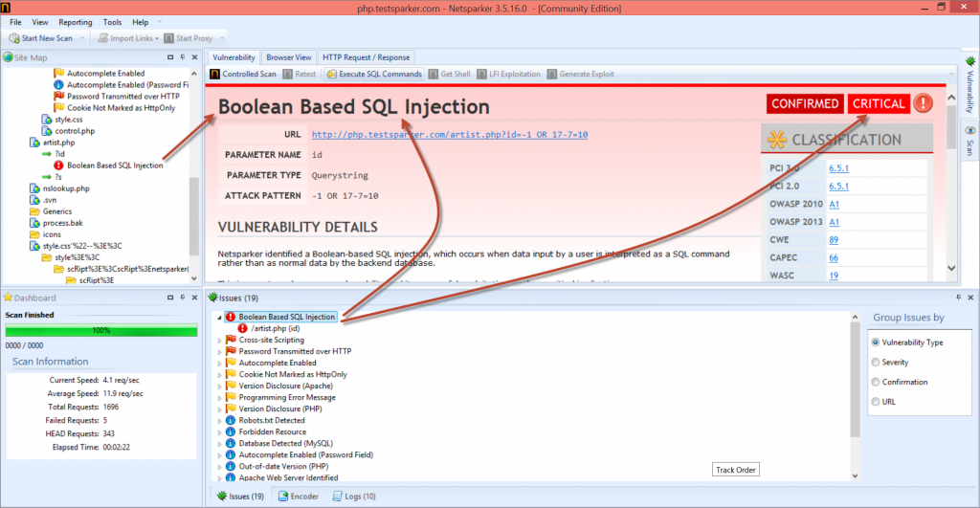Click the scan progress bar at 100%

coord(100,330)
